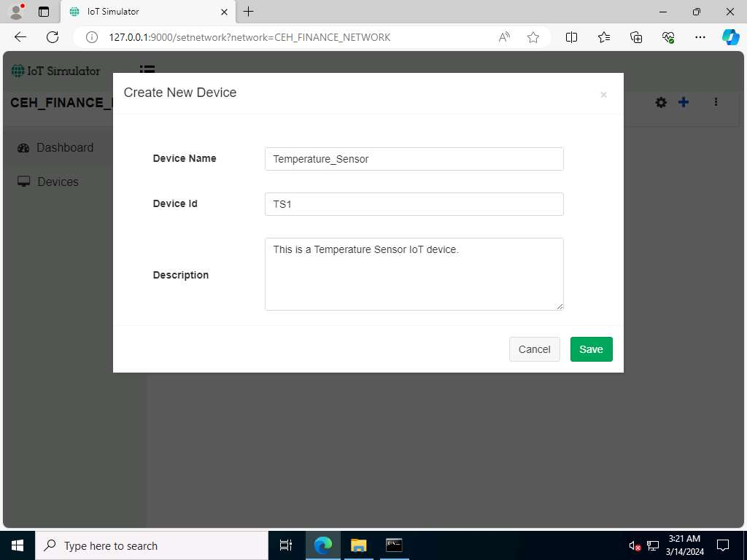747x560 pixels.
Task: Refresh the page with reload icon
Action: (x=53, y=37)
